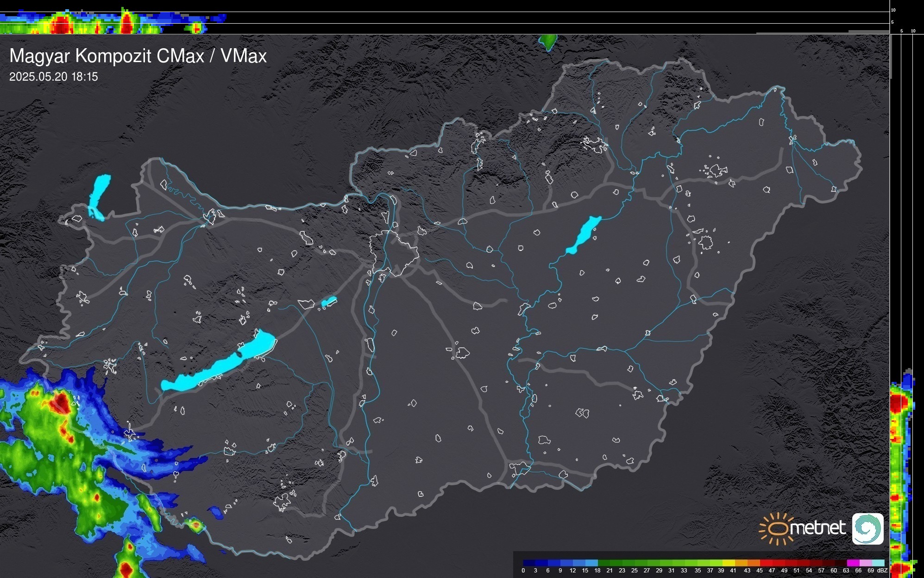Click the small cyan Lake Velence
Screen dimensions: 924x578
pos(329,302)
